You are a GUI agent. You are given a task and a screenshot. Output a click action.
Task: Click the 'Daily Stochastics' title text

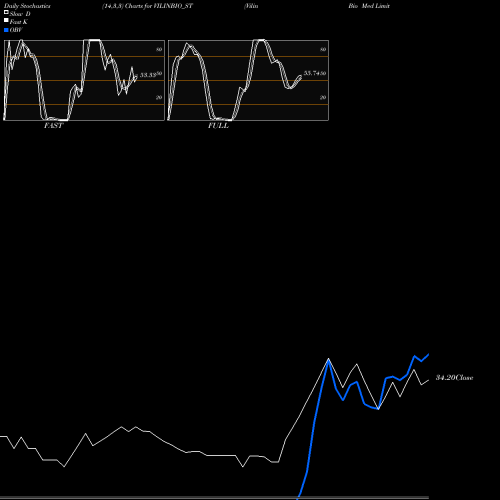(27, 6)
